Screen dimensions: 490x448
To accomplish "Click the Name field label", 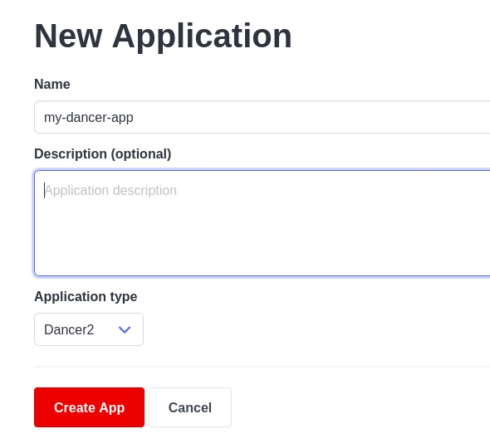I will pyautogui.click(x=52, y=84).
